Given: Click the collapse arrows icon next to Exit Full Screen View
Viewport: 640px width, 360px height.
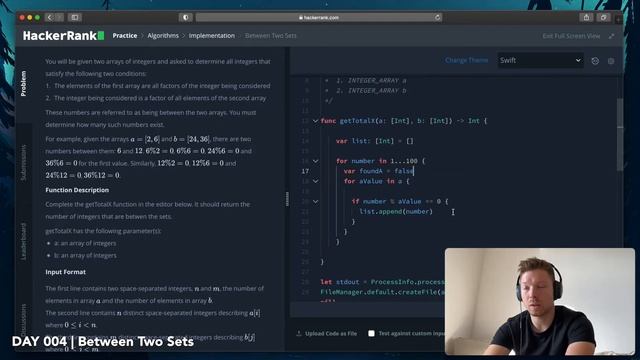Looking at the screenshot, I should click(611, 36).
